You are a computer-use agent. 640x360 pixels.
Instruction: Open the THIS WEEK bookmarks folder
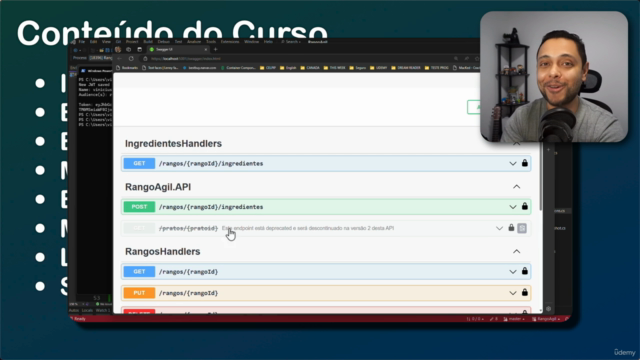(334, 68)
